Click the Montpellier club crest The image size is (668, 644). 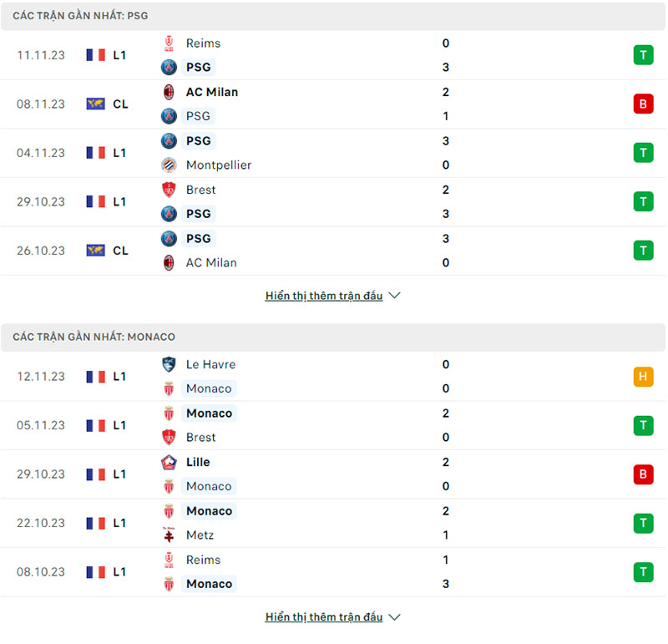[169, 165]
